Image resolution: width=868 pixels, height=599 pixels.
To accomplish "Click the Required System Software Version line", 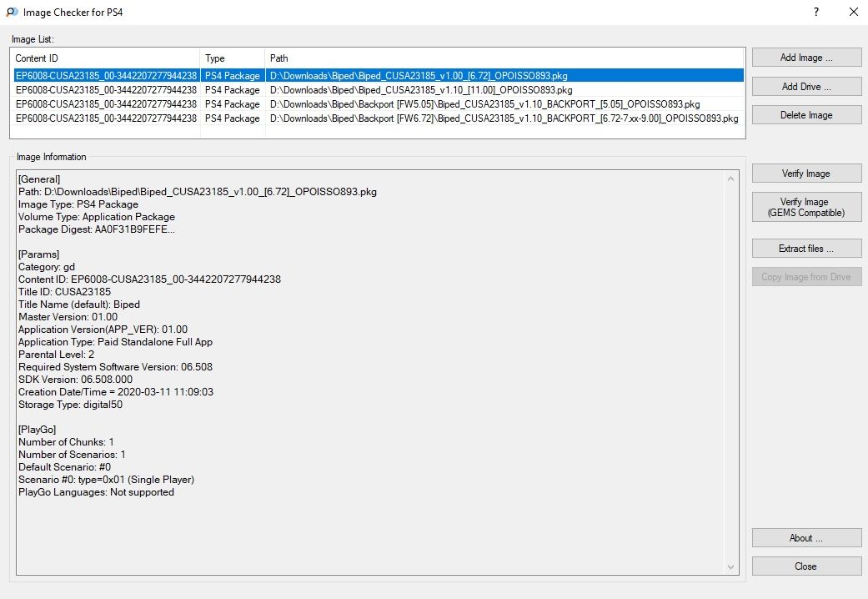I will (115, 367).
